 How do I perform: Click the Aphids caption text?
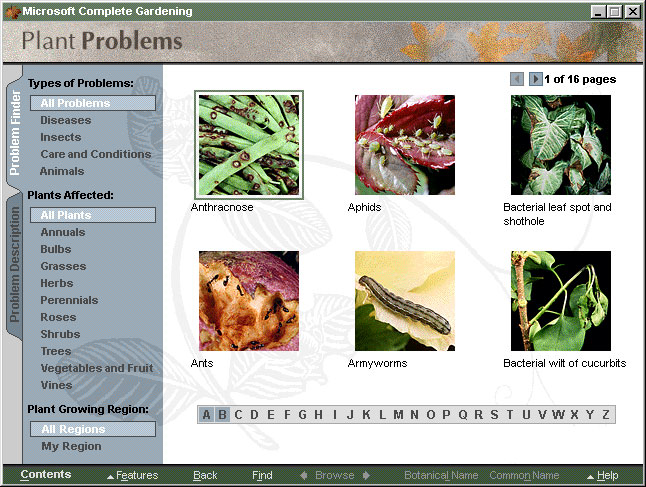365,207
